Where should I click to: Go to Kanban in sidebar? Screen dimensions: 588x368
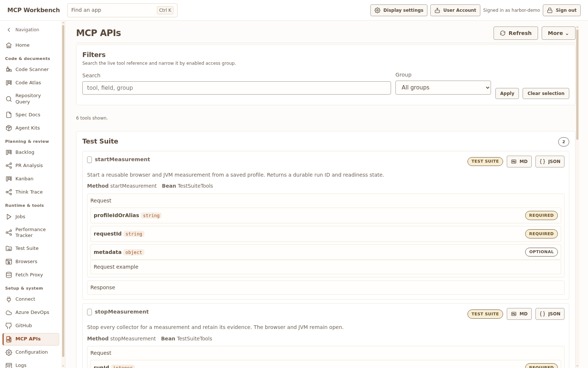[31, 179]
